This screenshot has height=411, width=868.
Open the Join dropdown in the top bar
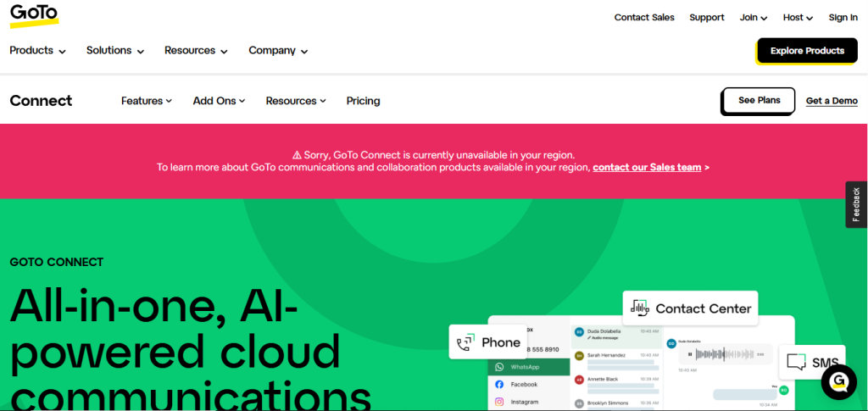[753, 18]
